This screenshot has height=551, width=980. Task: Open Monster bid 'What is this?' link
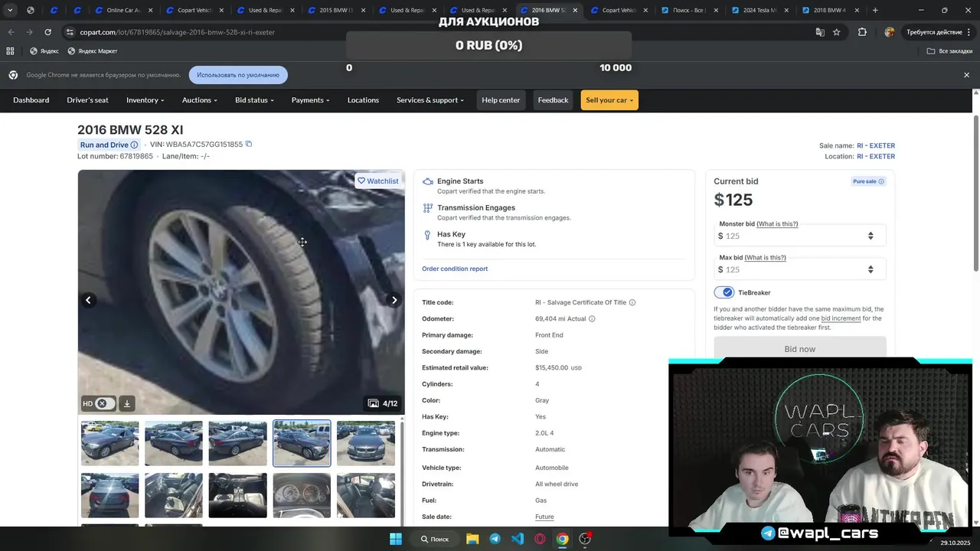pos(777,224)
